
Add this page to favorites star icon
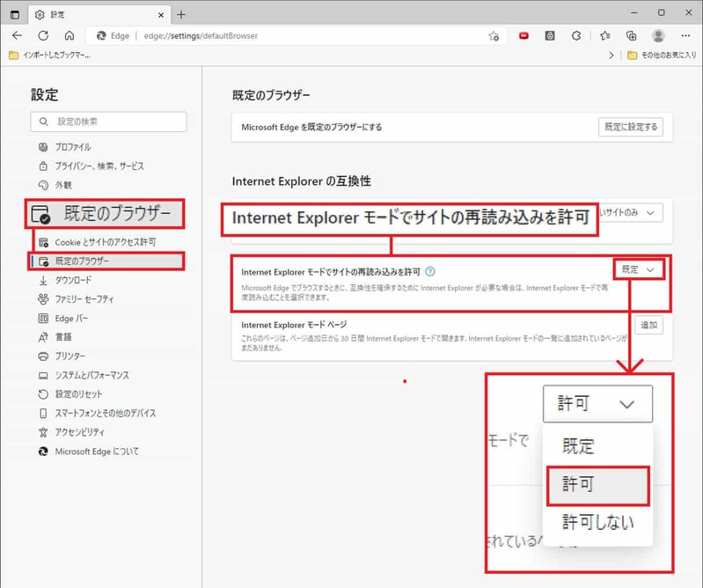494,36
